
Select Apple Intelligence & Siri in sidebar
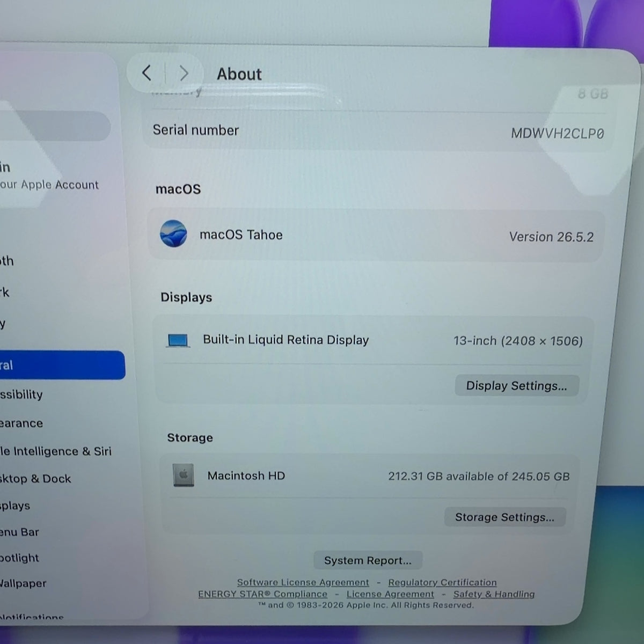pos(56,451)
